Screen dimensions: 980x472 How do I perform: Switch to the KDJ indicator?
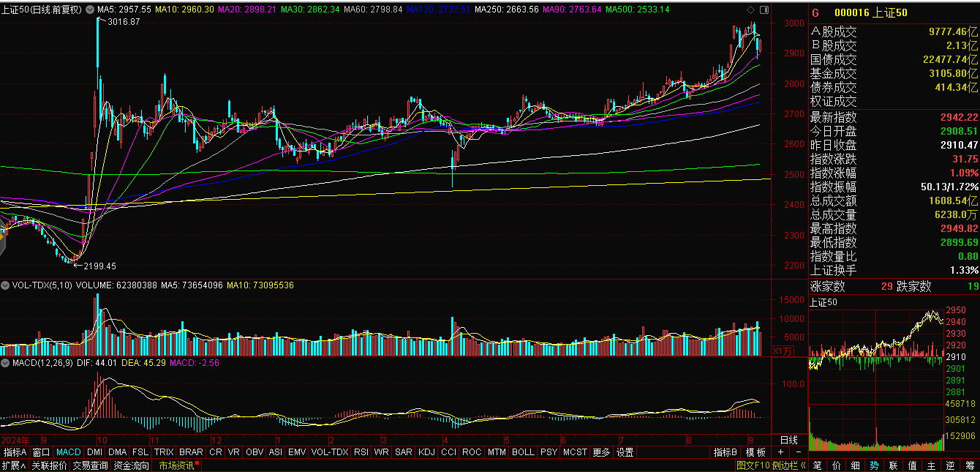[426, 452]
